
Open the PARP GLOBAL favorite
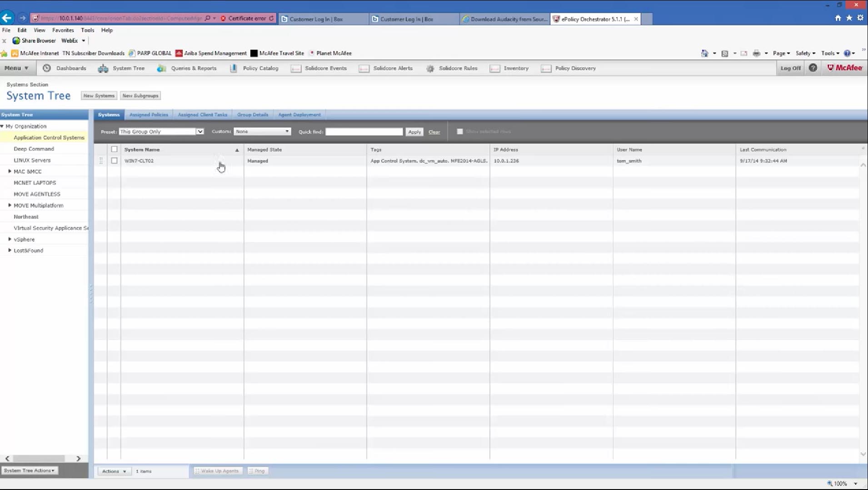[x=150, y=53]
